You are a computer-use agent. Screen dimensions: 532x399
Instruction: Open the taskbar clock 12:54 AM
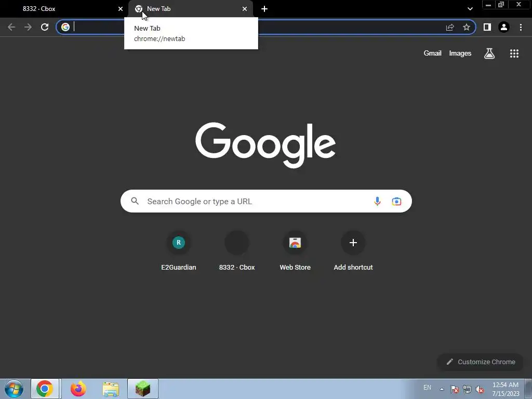point(506,389)
